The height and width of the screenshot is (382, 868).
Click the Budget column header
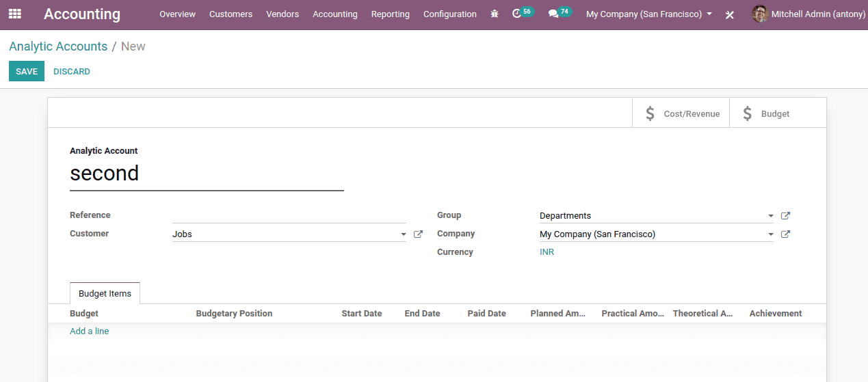[84, 314]
